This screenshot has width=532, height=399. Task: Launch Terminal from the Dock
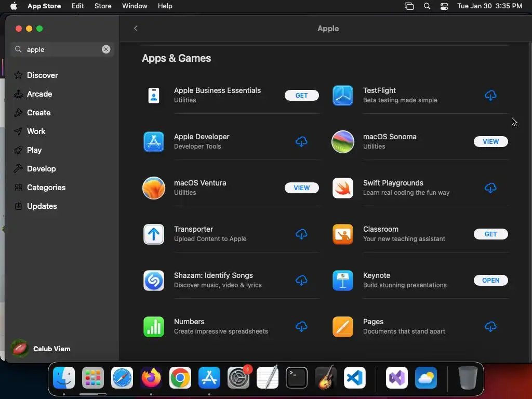297,378
